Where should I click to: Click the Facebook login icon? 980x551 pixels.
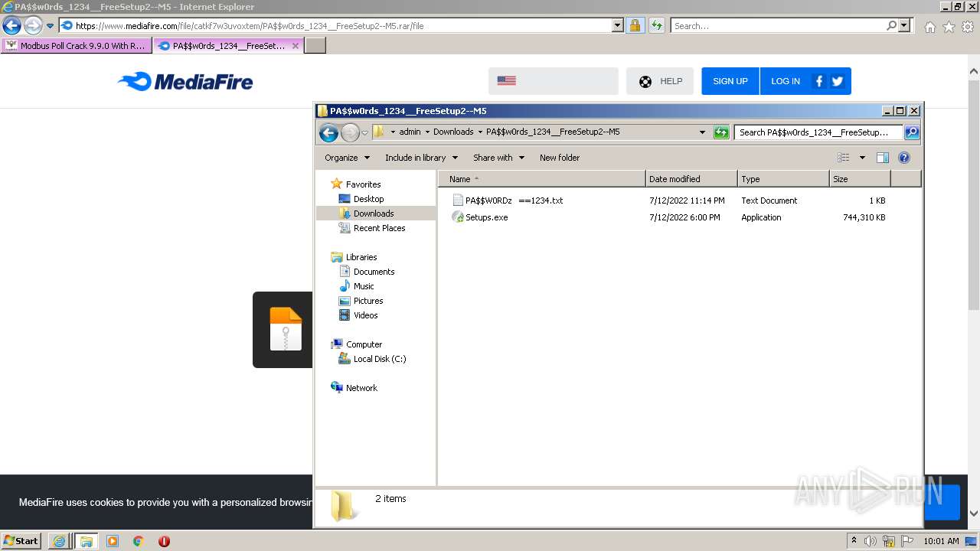click(818, 81)
